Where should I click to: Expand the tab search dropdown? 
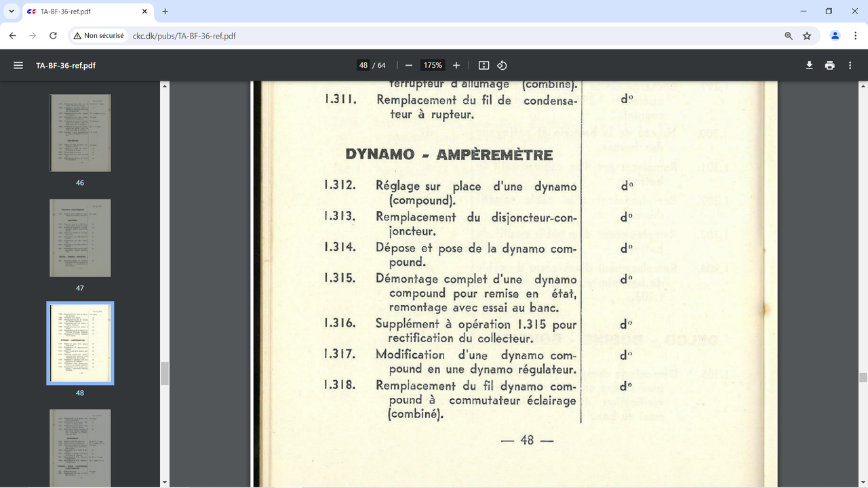(11, 12)
